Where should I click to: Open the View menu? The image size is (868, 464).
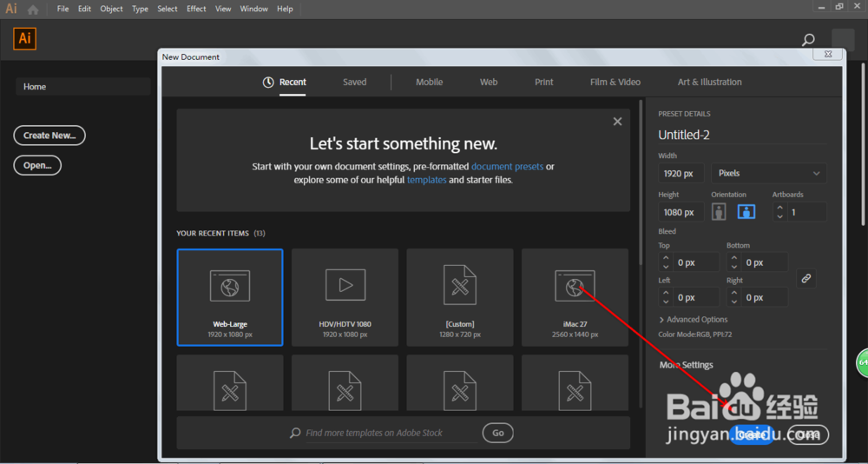pos(222,9)
